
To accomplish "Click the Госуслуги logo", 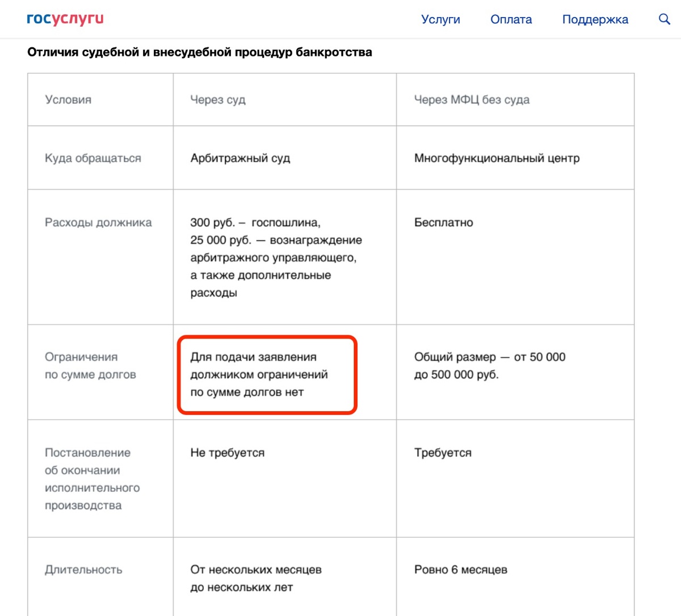I will tap(65, 19).
